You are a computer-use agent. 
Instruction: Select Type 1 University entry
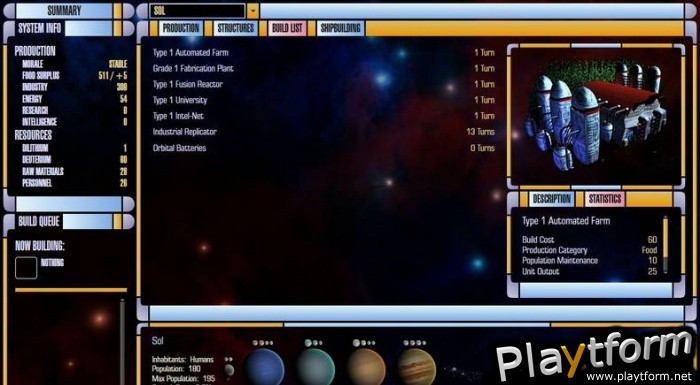tap(324, 100)
